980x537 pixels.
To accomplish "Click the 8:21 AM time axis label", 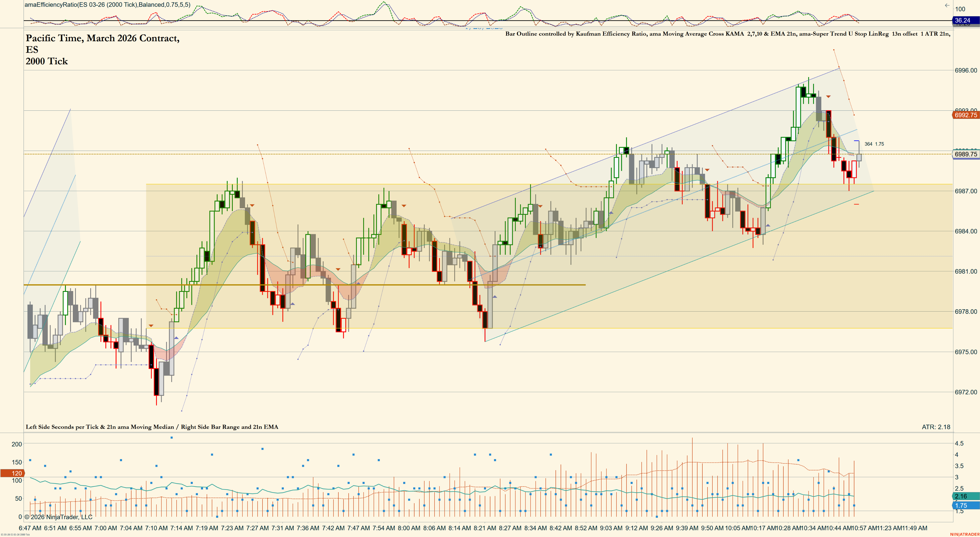I will point(485,528).
